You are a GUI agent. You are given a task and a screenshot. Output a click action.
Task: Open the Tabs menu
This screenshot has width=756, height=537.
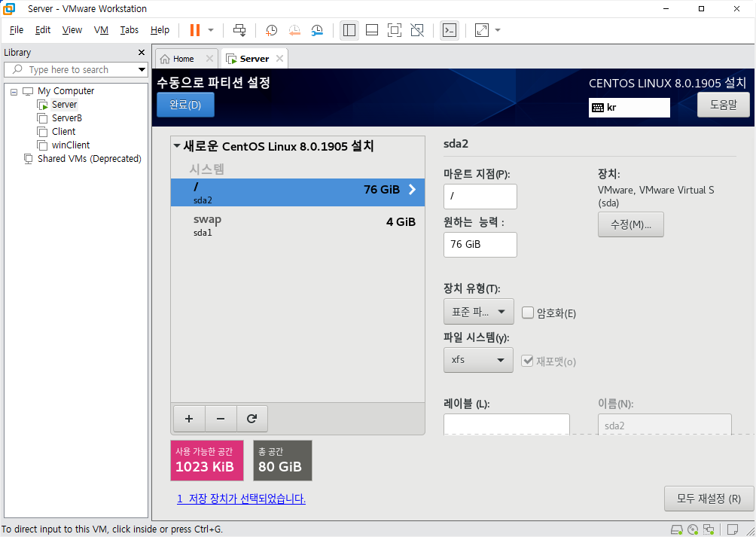[130, 30]
